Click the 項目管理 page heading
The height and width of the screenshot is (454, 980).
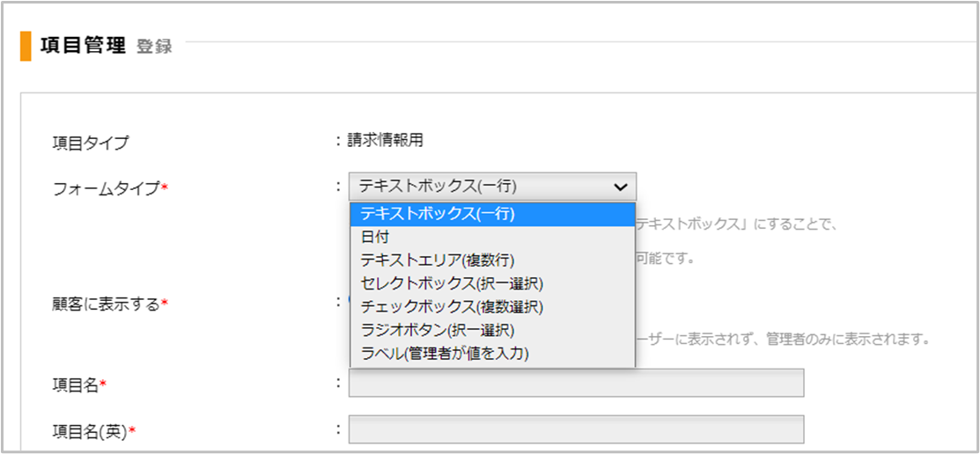pos(84,46)
